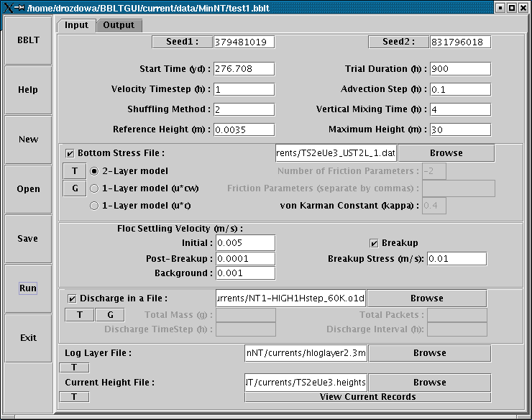Click the New sidebar button
532x420 pixels.
click(x=28, y=140)
